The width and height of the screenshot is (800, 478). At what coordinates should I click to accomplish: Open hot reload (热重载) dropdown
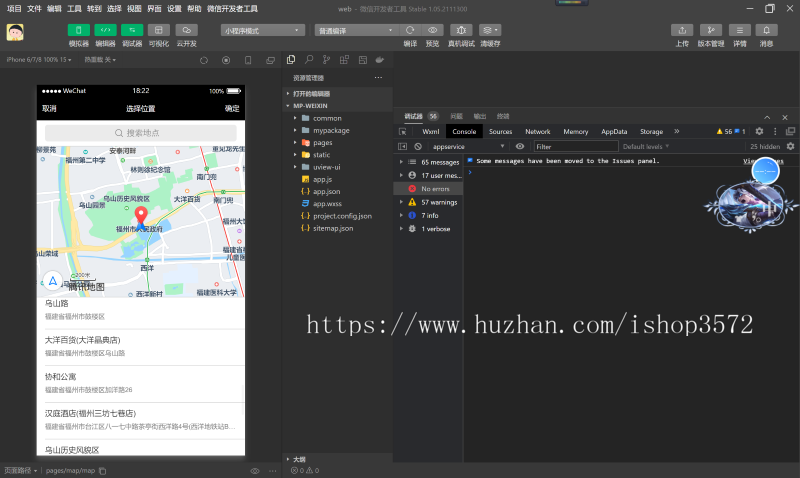click(100, 60)
